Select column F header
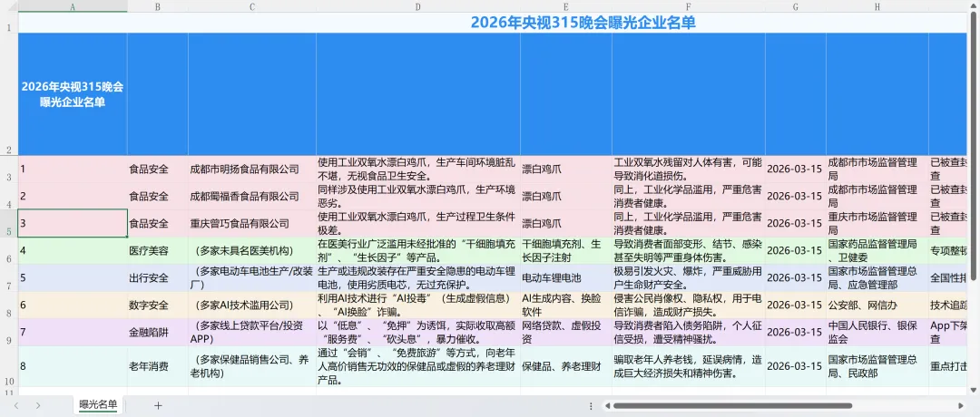980x417 pixels. coord(688,7)
